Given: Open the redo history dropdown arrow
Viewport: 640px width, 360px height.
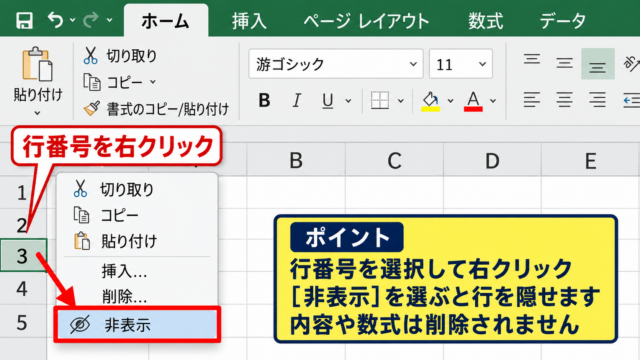Looking at the screenshot, I should [109, 20].
